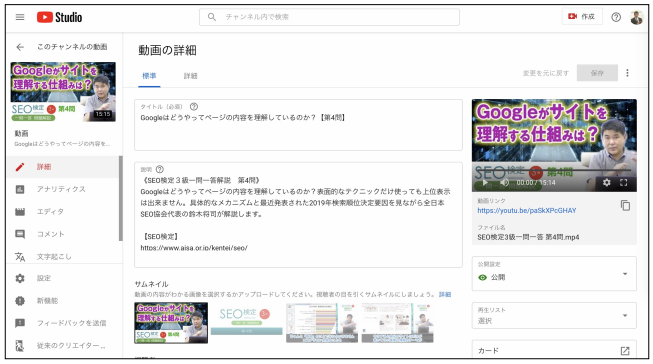Open コメント in sidebar
This screenshot has height=364, width=653.
50,234
